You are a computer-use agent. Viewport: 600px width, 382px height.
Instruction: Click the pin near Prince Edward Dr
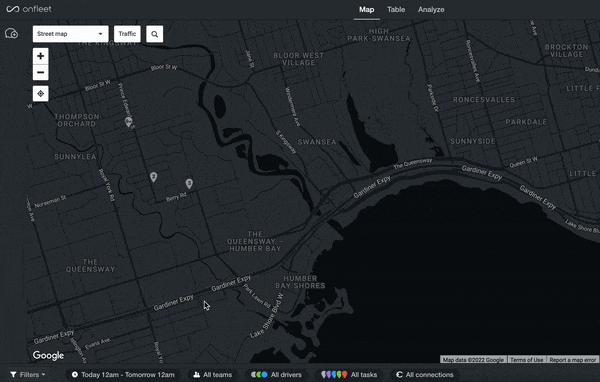click(x=129, y=122)
